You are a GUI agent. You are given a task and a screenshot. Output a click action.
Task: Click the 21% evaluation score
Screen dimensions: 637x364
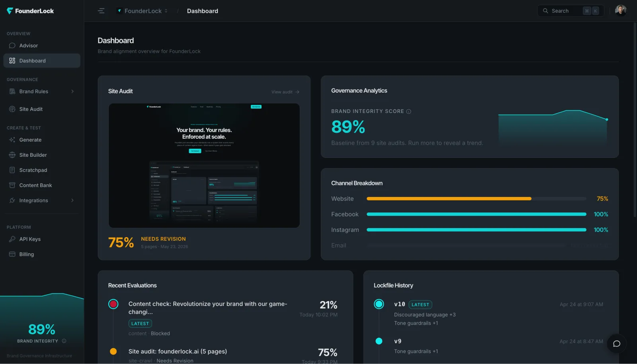[328, 305]
